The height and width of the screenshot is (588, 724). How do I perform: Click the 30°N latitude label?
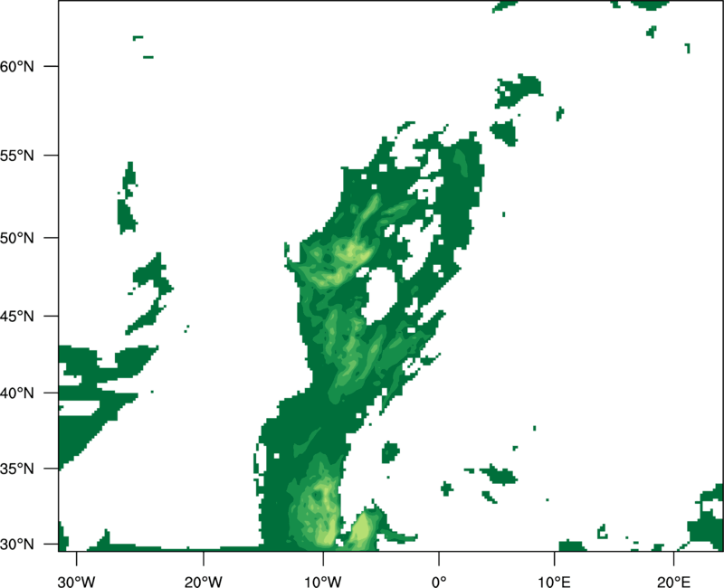coord(16,545)
